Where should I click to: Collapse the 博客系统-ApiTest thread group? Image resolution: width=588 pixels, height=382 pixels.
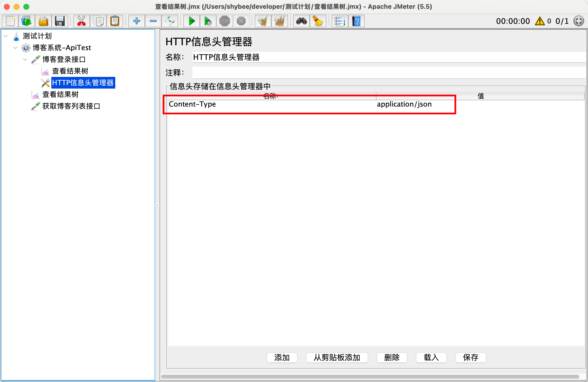pos(15,48)
